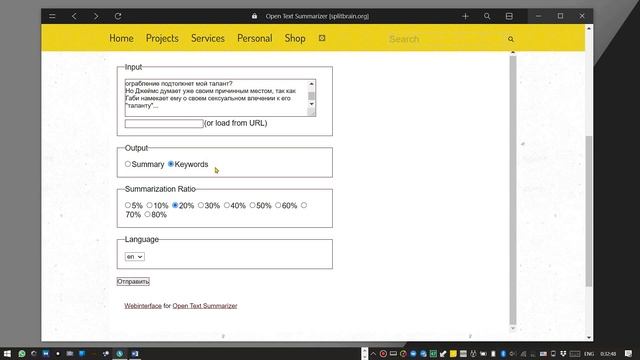Choose 80% summarization ratio
This screenshot has width=640, height=360.
pos(147,214)
